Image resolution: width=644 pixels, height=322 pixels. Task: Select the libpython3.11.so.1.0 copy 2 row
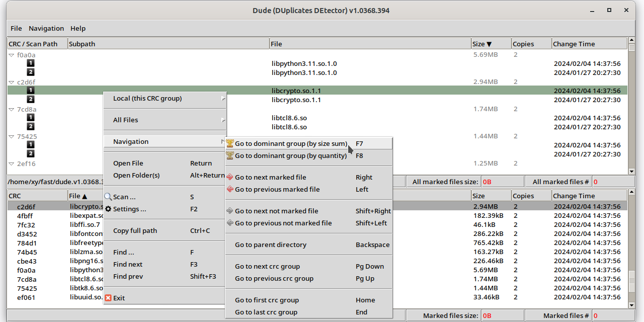tap(304, 73)
